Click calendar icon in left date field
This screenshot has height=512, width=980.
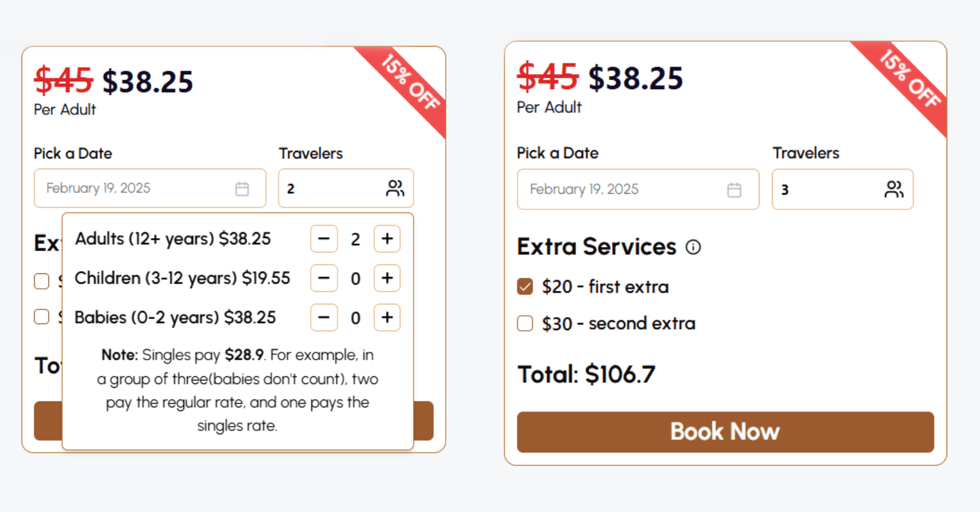pos(242,189)
